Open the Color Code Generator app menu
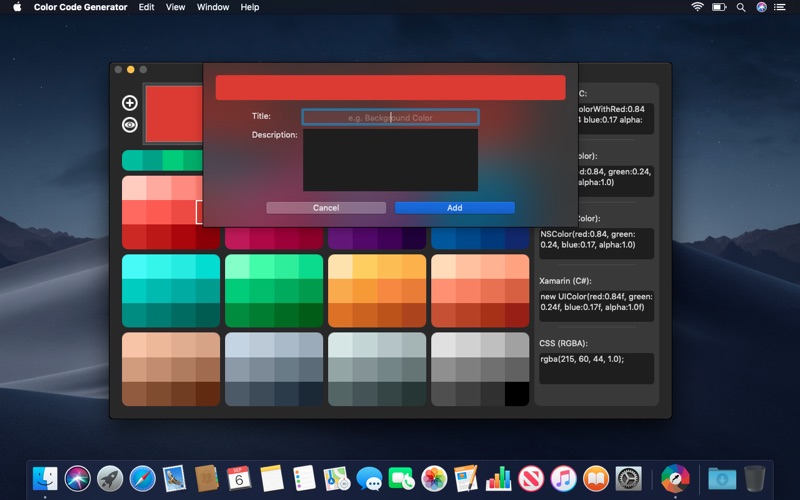This screenshot has height=500, width=800. [81, 7]
